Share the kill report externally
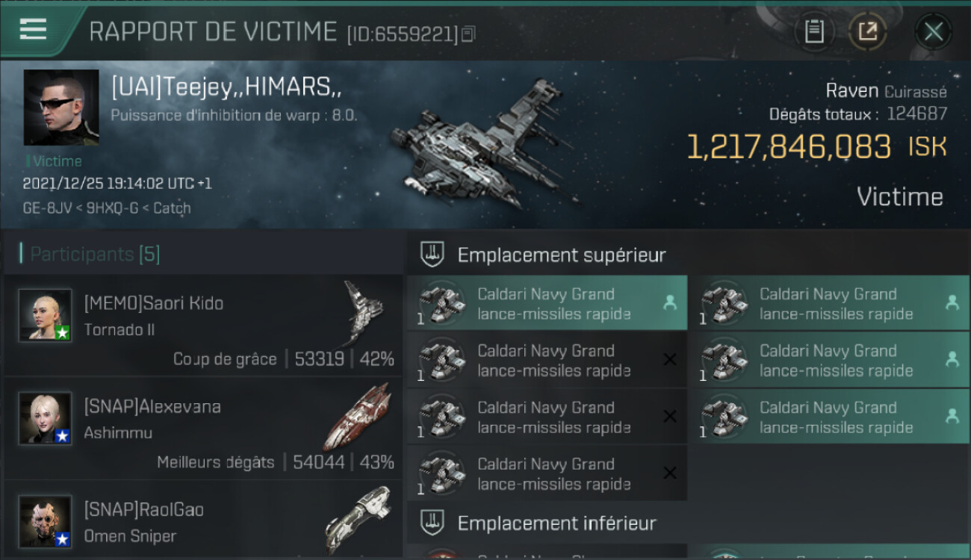 click(x=867, y=31)
